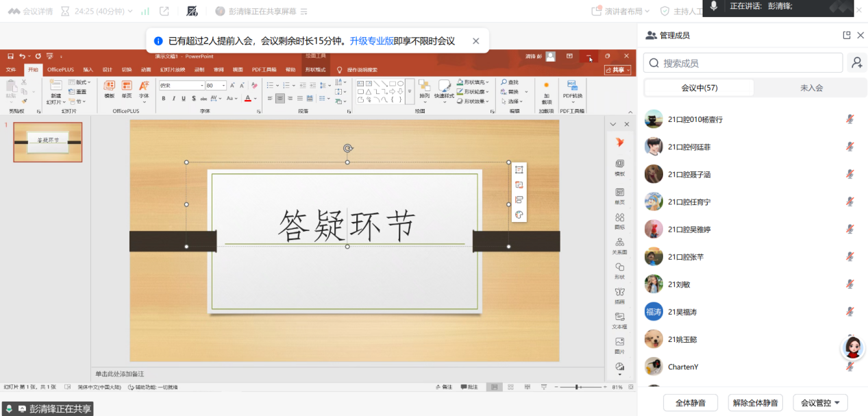Click the 升级专业版 upgrade link
The width and height of the screenshot is (868, 416).
(x=371, y=41)
